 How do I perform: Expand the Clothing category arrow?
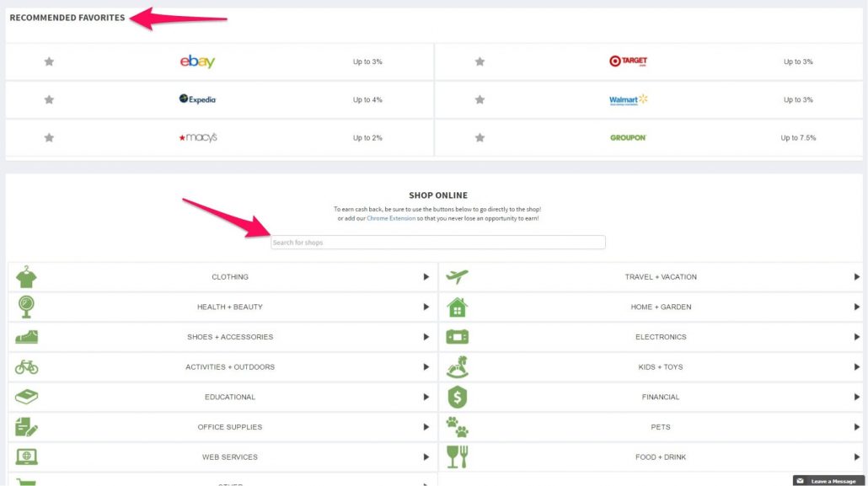pos(426,276)
